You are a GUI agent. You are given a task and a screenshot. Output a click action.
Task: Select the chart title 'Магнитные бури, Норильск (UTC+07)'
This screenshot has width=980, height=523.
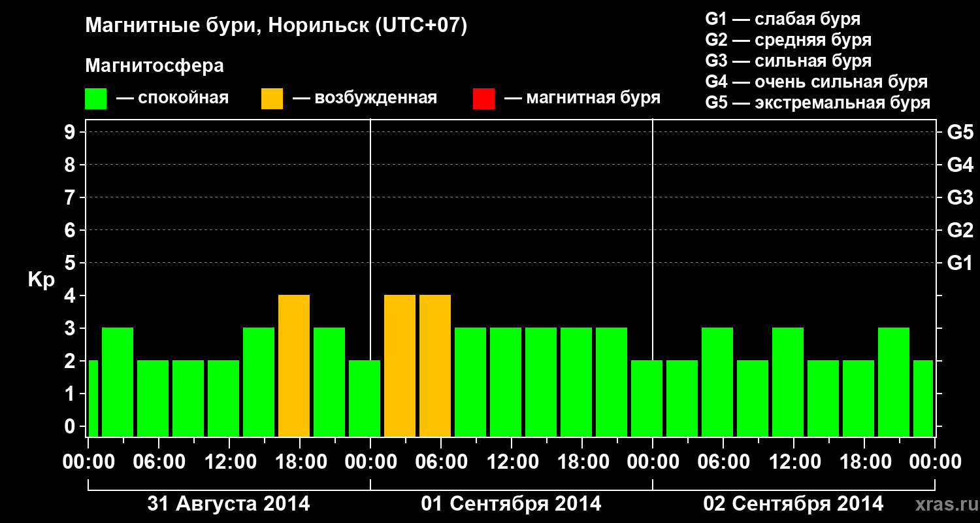click(x=276, y=26)
